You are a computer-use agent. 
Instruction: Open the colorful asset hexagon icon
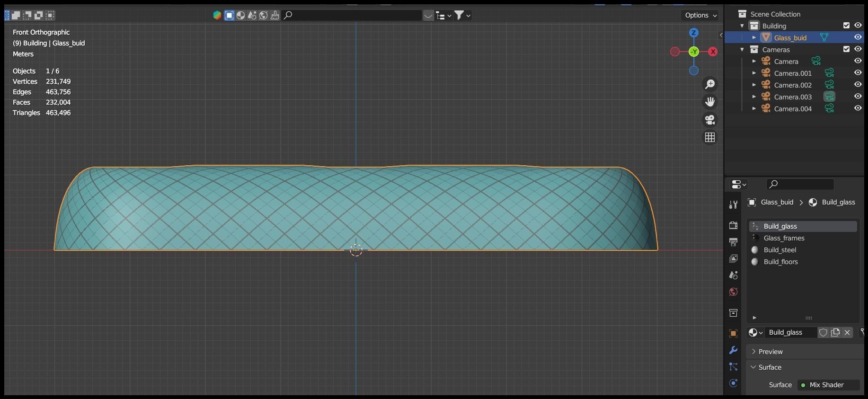(217, 15)
